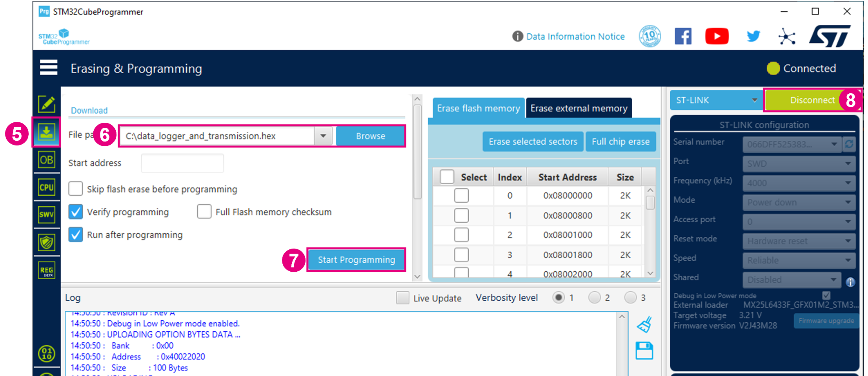Image resolution: width=868 pixels, height=376 pixels.
Task: Open the REG registers icon
Action: 46,270
